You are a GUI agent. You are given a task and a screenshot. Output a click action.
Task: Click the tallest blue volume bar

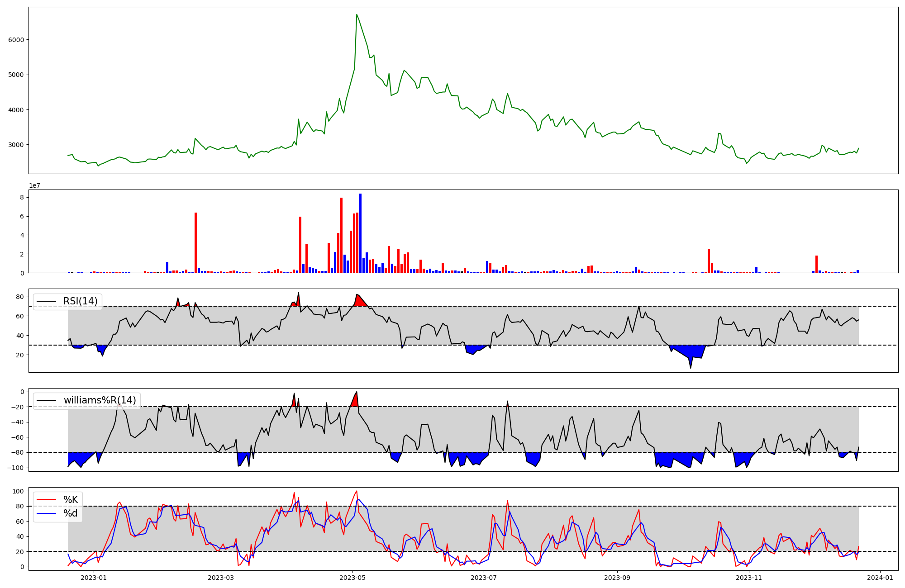tap(360, 233)
